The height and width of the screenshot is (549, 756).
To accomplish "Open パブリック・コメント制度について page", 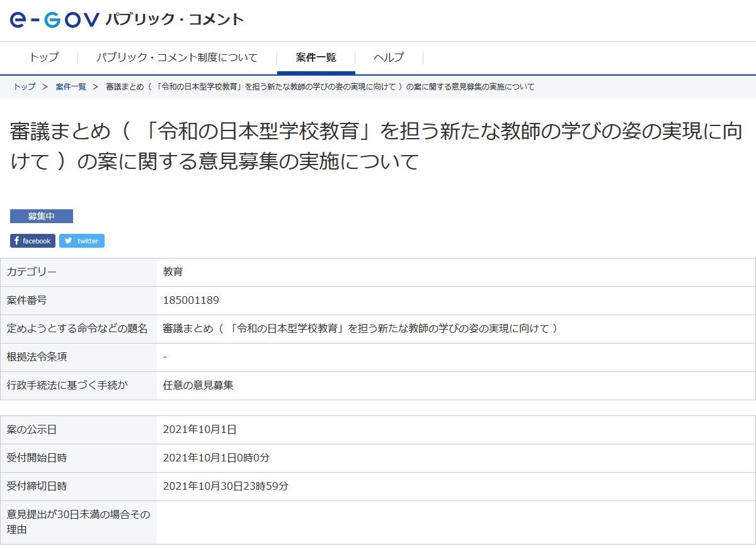I will [178, 57].
